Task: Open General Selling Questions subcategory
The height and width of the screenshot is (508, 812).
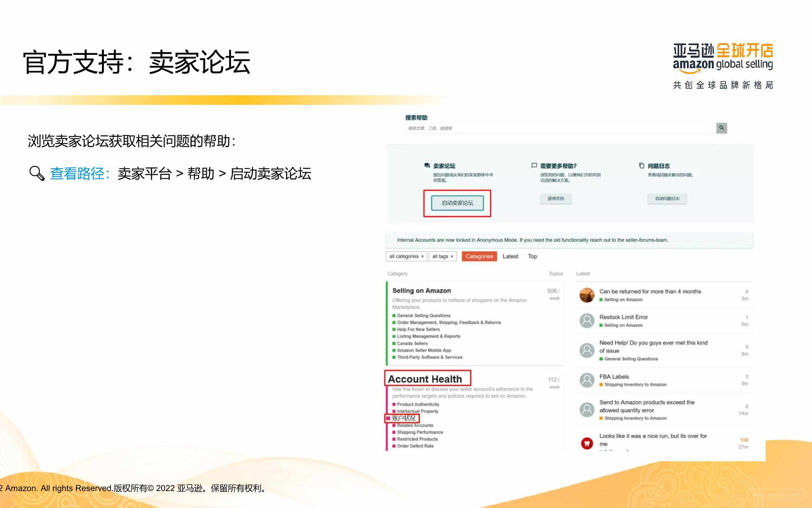Action: pyautogui.click(x=423, y=316)
